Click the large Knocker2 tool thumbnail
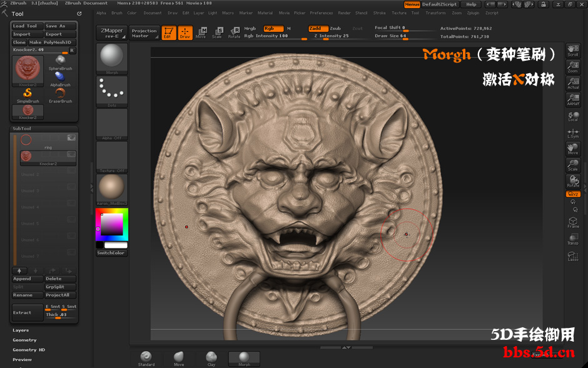The height and width of the screenshot is (368, 588). (x=28, y=71)
